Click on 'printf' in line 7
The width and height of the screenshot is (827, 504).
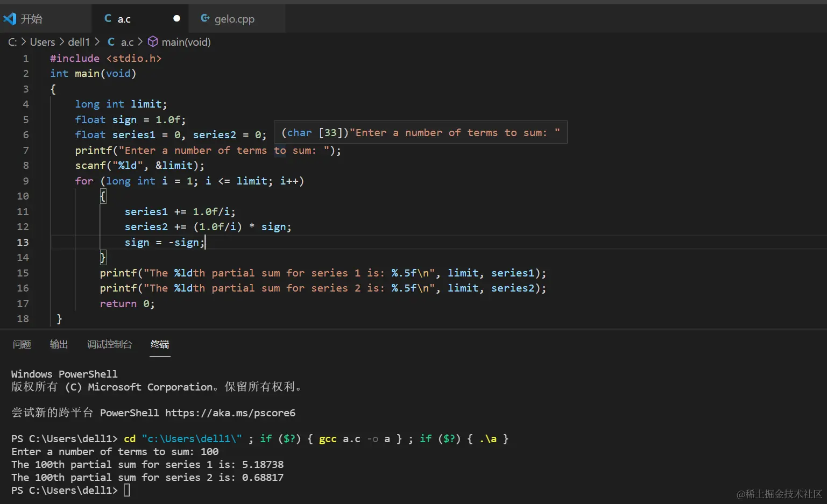(94, 150)
